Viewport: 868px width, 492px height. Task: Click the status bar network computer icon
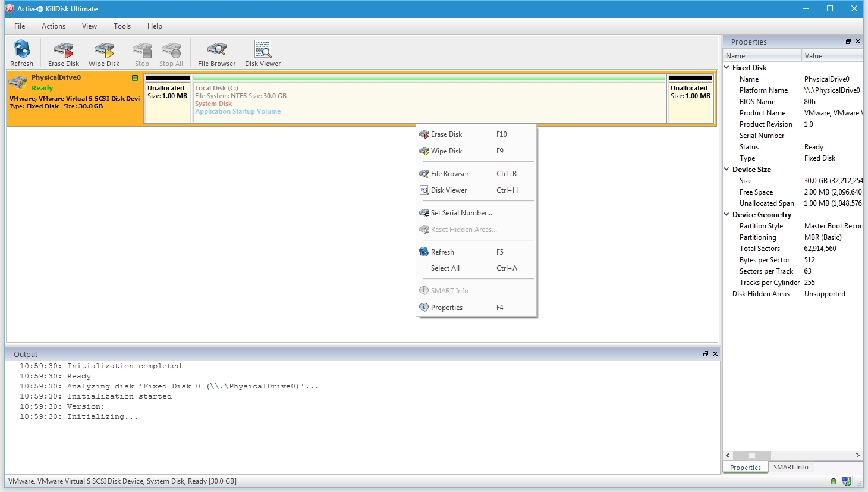coord(847,481)
